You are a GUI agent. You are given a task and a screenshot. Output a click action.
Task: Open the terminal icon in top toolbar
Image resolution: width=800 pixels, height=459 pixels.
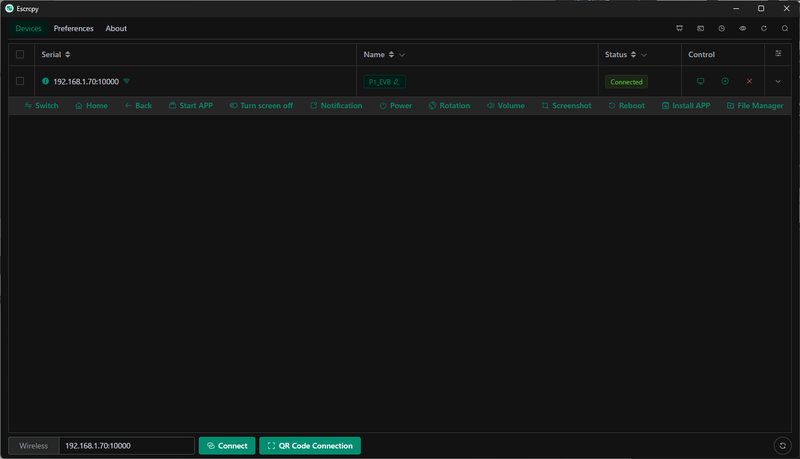[x=701, y=29]
